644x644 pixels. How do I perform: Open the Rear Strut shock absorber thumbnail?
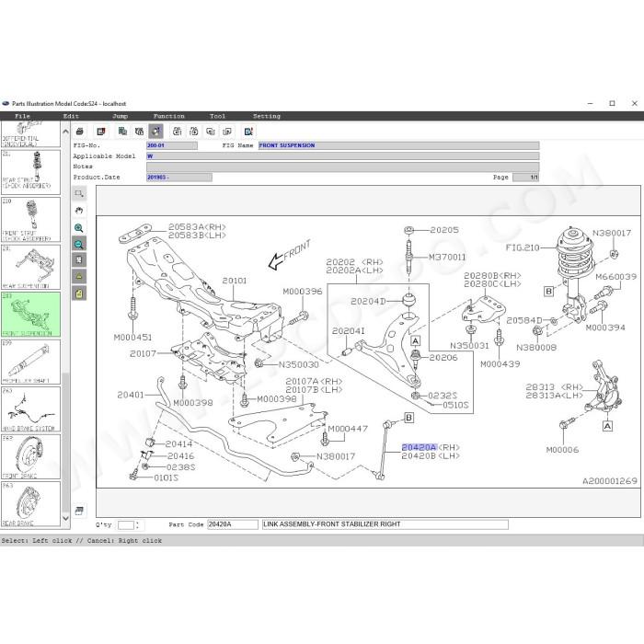[x=30, y=172]
